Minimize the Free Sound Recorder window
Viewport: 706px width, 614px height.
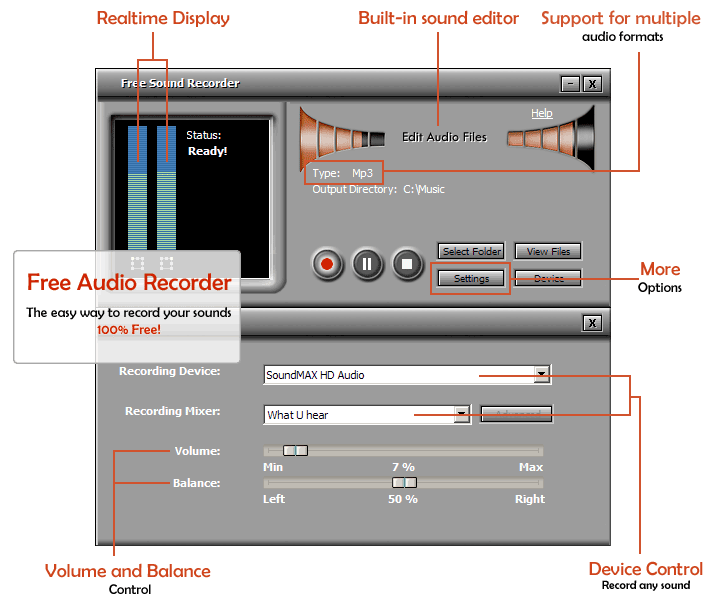click(569, 84)
